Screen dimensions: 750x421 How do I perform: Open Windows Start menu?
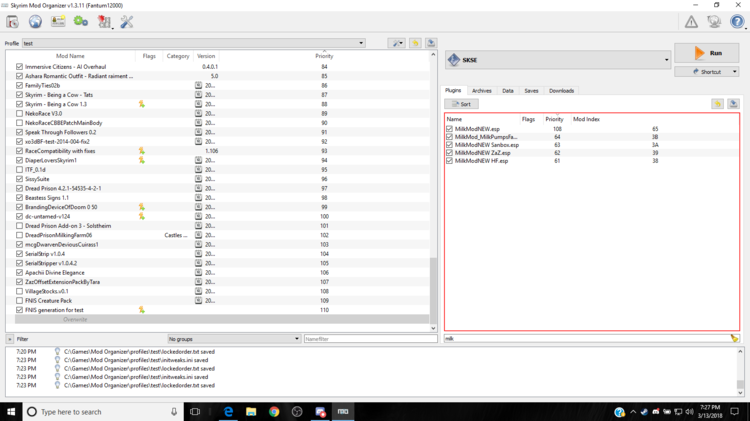click(11, 411)
